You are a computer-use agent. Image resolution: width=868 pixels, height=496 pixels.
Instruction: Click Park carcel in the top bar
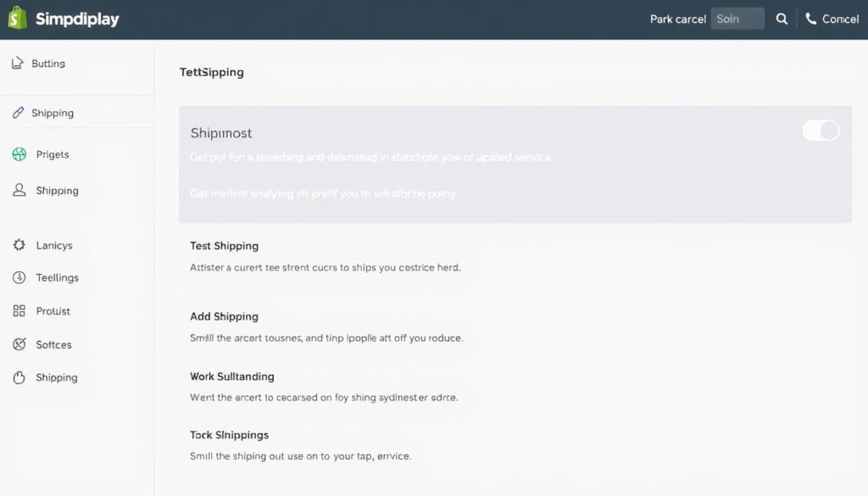pos(677,19)
